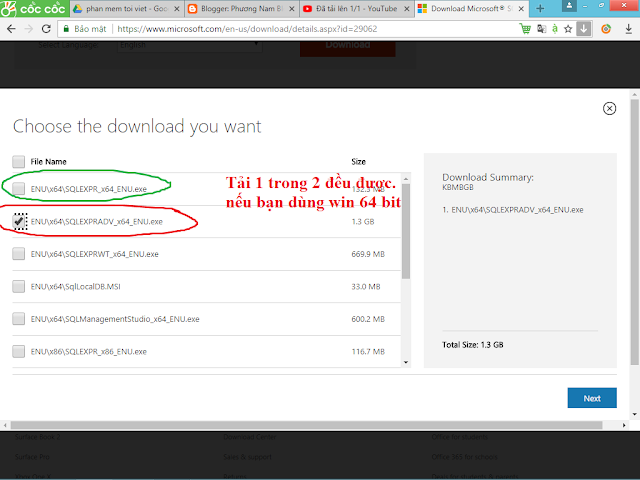The width and height of the screenshot is (640, 480).
Task: Close the 'phan mem toi viet' tab
Action: tap(177, 9)
